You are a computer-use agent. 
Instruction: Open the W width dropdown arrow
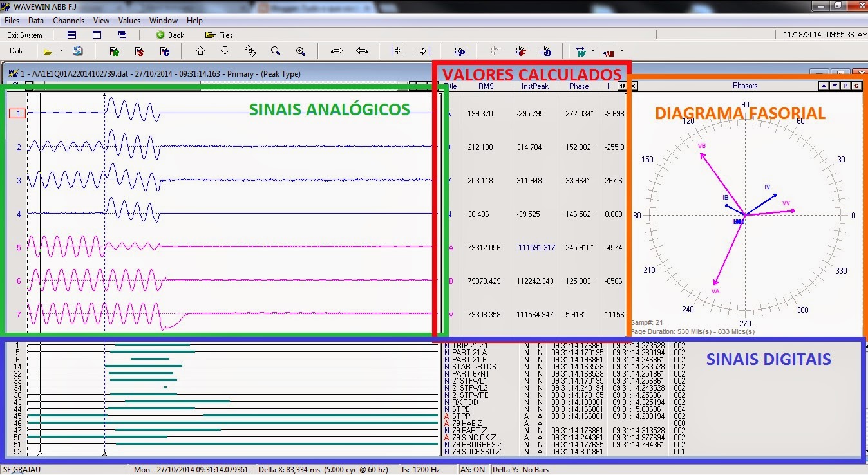point(593,51)
